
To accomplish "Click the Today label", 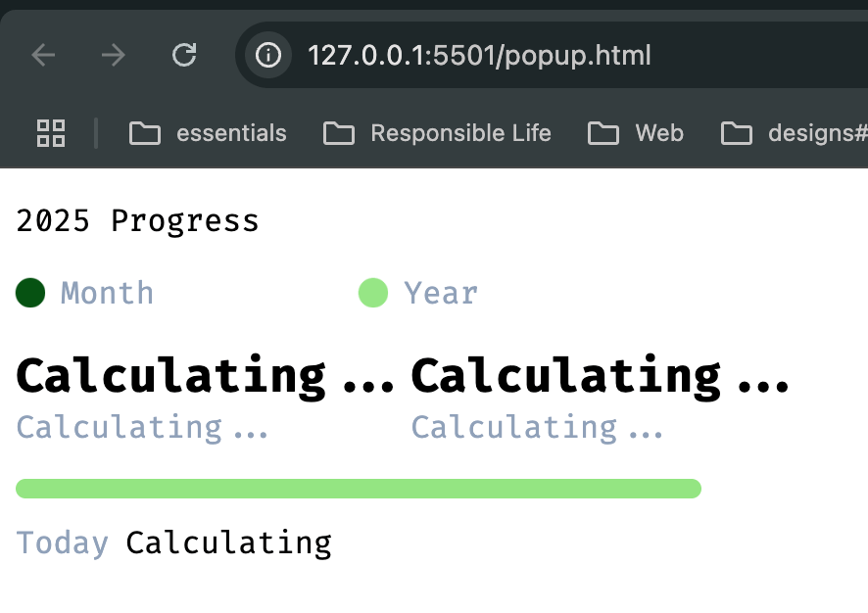I will pyautogui.click(x=62, y=542).
